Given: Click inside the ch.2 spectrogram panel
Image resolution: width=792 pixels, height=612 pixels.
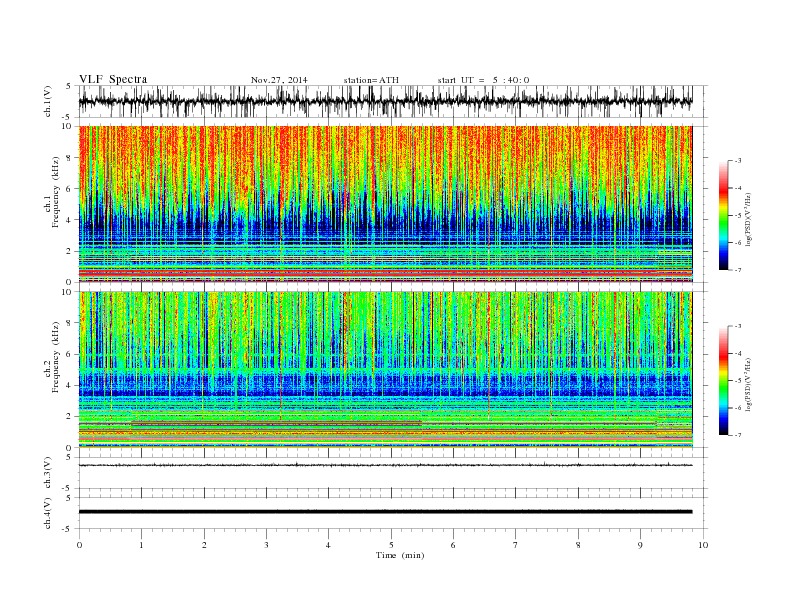Looking at the screenshot, I should point(385,370).
